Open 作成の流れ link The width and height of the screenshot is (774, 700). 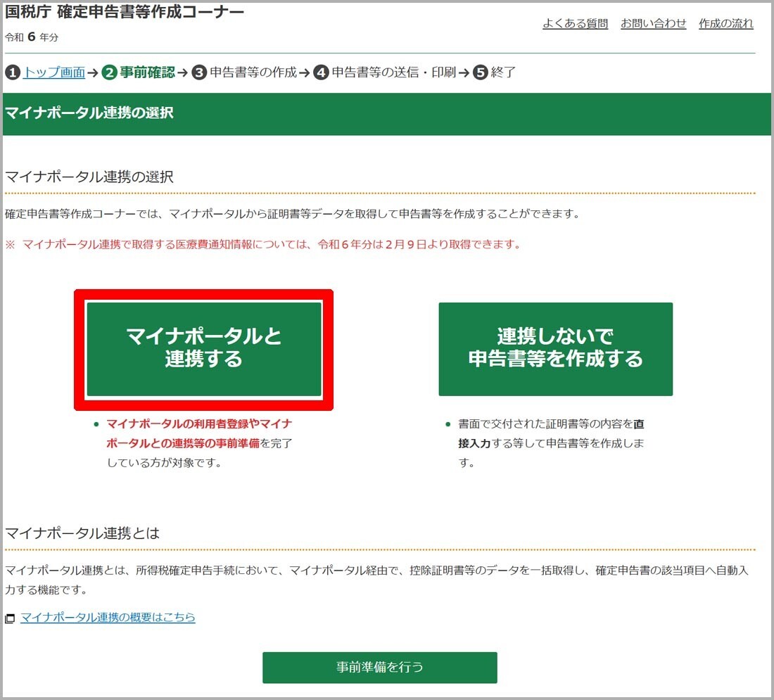click(725, 23)
